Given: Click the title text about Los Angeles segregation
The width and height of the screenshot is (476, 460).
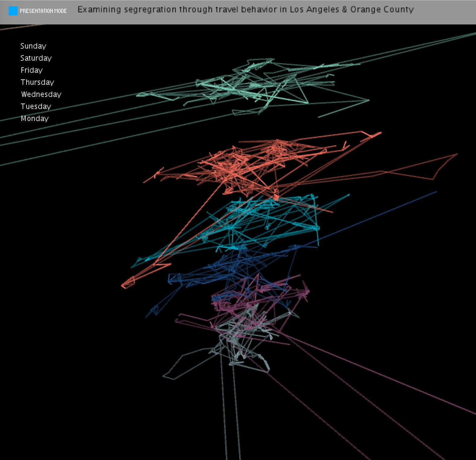Looking at the screenshot, I should click(246, 10).
